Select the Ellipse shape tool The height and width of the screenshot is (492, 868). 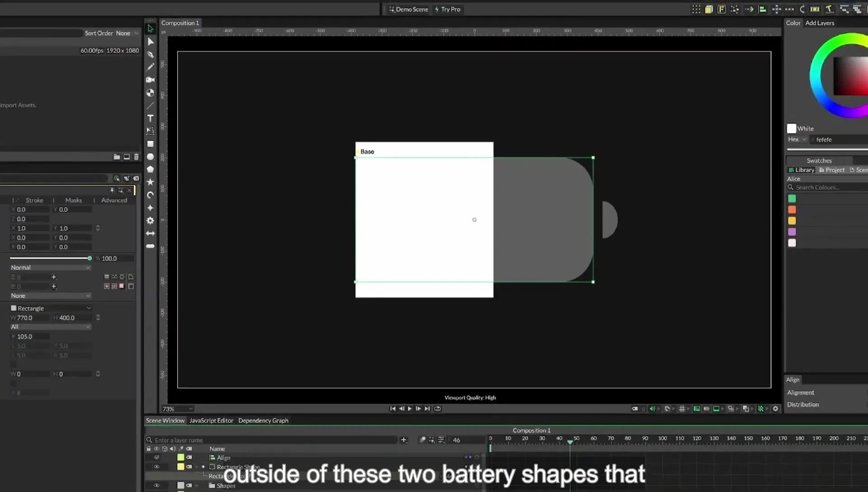(x=151, y=156)
